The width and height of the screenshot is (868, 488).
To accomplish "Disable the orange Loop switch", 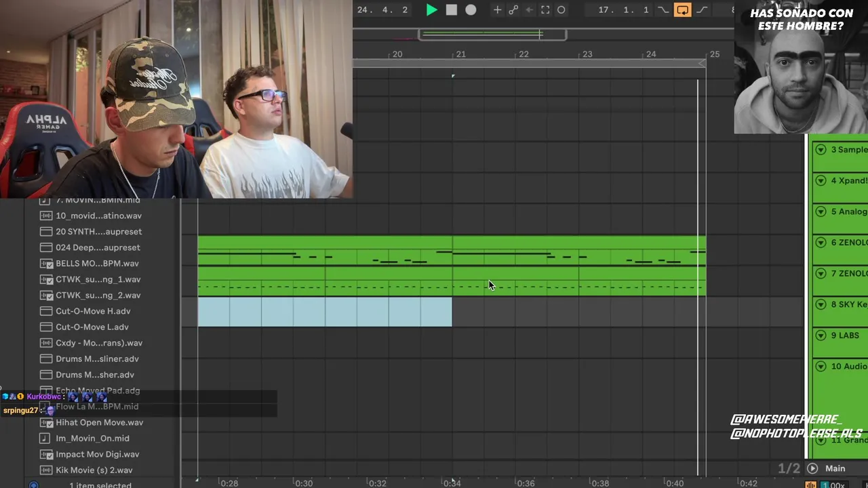I will [682, 10].
